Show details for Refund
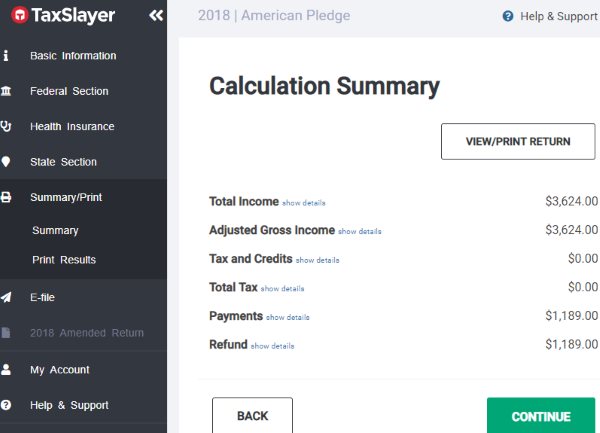This screenshot has width=600, height=433. pos(272,346)
